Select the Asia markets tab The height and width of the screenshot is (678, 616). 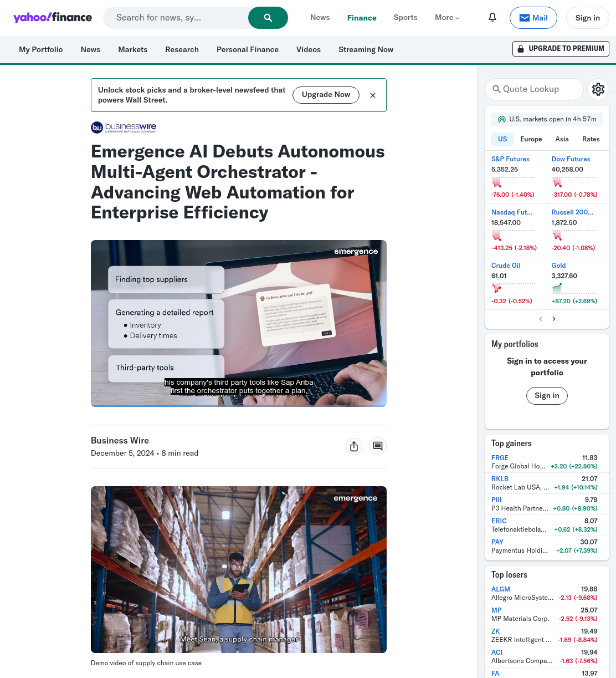point(562,139)
